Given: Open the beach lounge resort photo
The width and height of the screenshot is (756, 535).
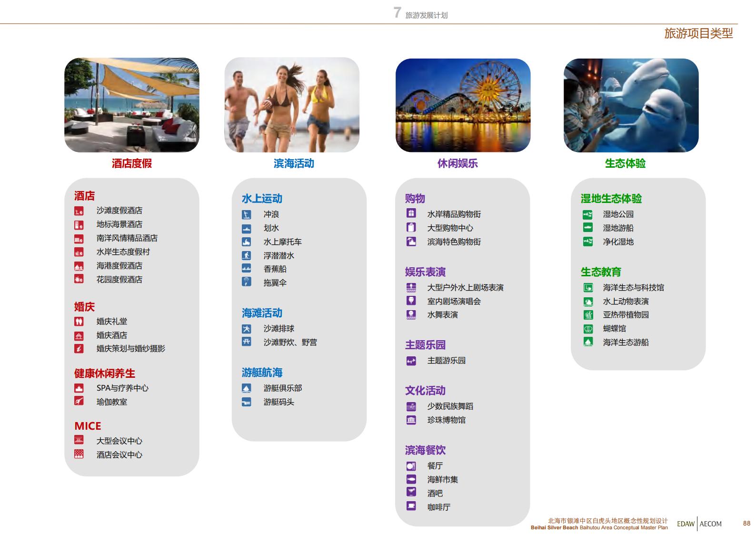Looking at the screenshot, I should click(x=132, y=105).
